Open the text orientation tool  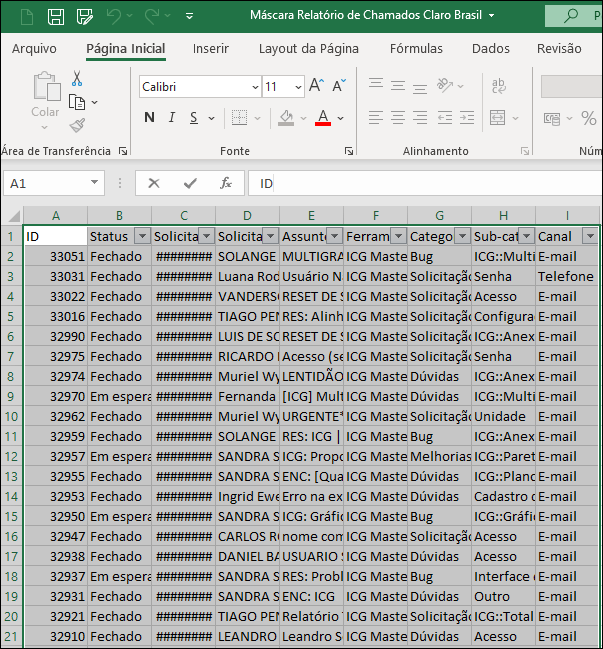(x=445, y=85)
